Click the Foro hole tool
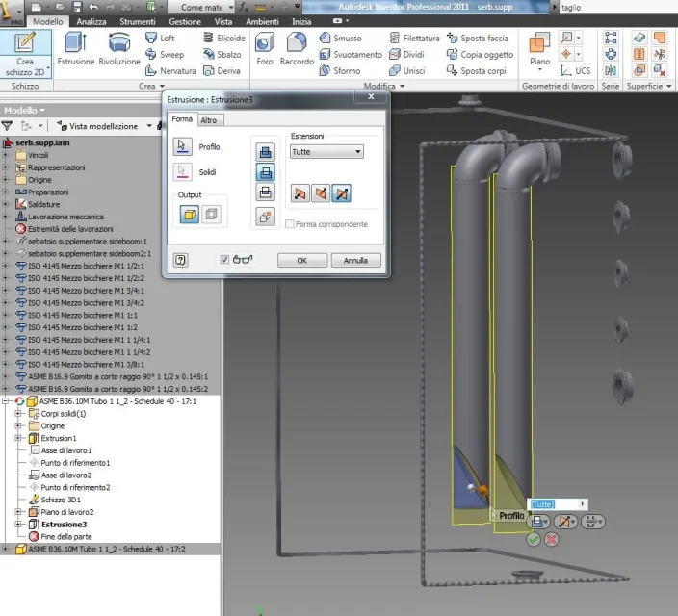 click(x=265, y=48)
